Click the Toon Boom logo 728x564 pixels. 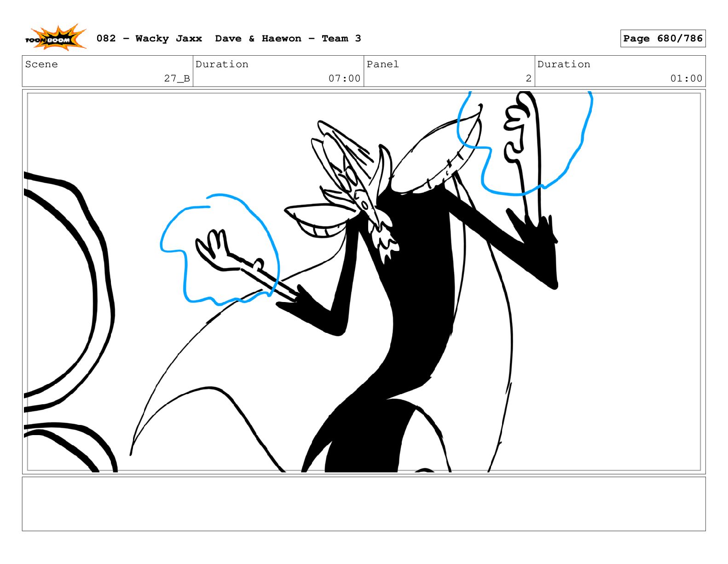click(55, 38)
